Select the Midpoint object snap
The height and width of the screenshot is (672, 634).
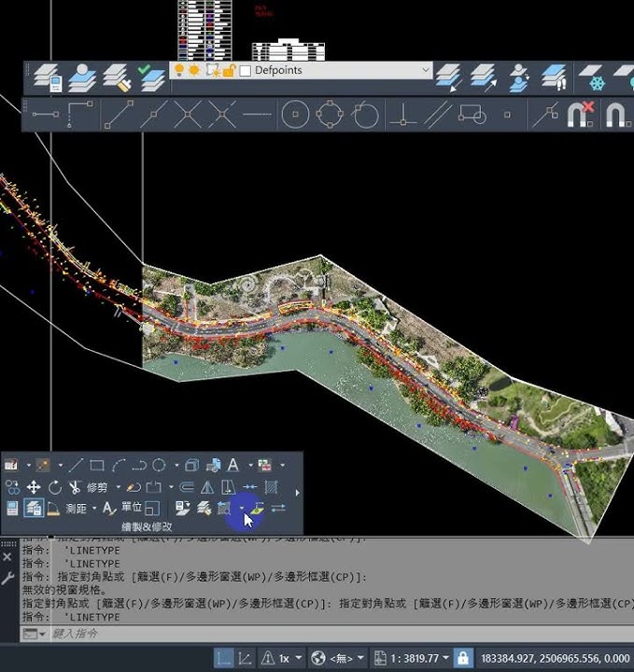(x=153, y=115)
